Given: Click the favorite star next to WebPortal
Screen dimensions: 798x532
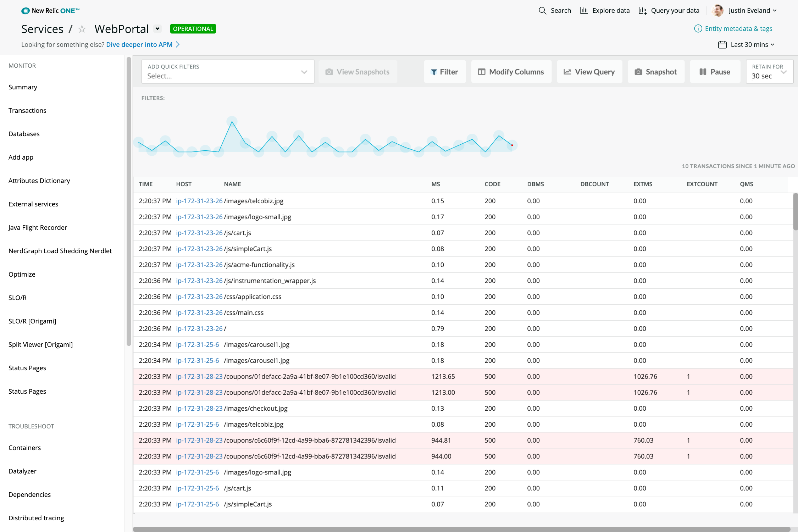Looking at the screenshot, I should pyautogui.click(x=82, y=29).
